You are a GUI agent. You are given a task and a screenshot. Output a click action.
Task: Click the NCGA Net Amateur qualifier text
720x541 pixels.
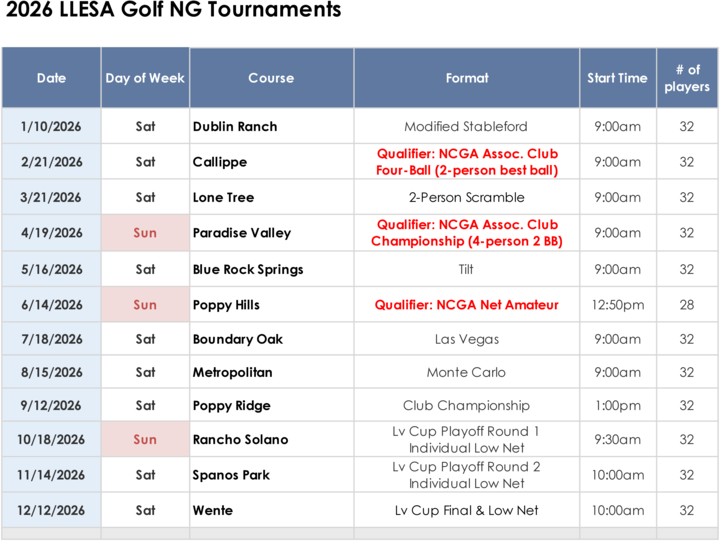(467, 305)
